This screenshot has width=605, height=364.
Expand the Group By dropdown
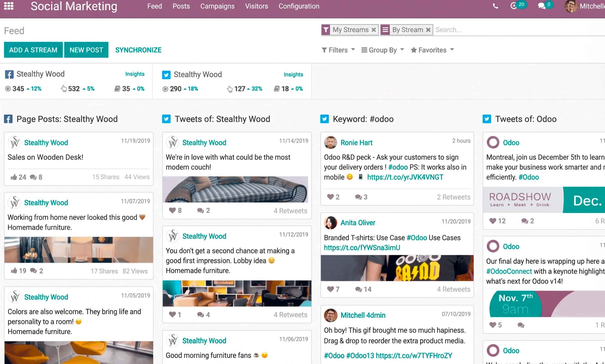[383, 50]
